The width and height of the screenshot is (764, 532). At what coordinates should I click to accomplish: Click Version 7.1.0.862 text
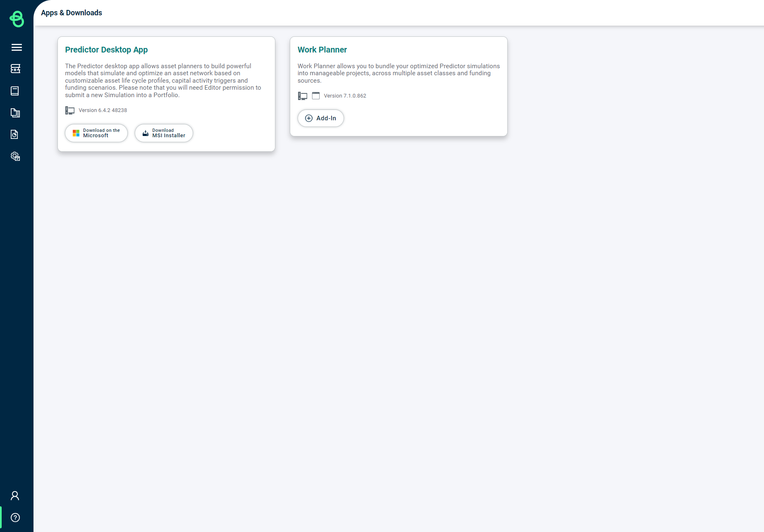(345, 96)
